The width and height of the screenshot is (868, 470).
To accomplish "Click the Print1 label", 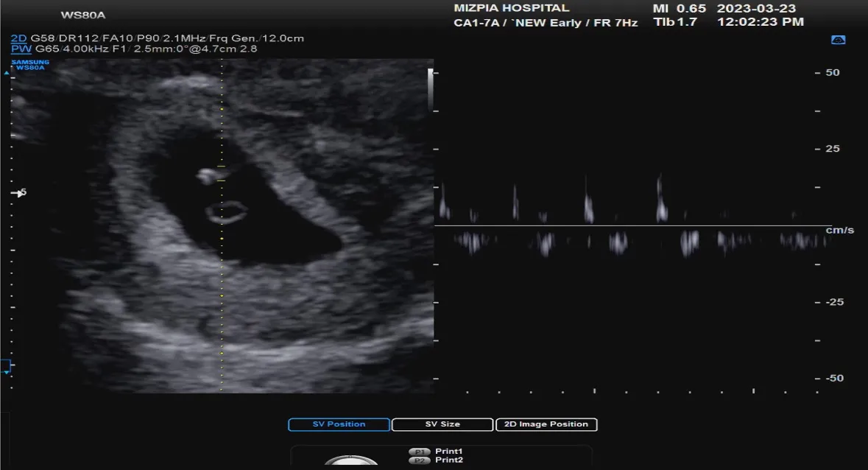I will (x=449, y=451).
